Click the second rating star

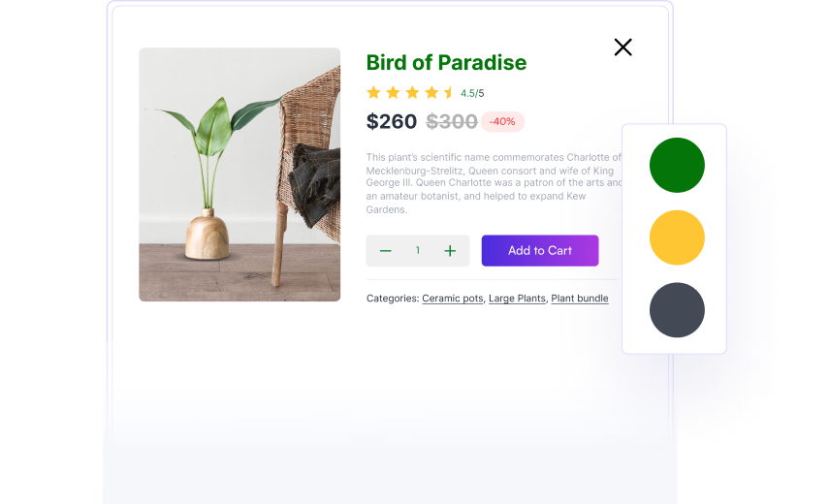(x=393, y=93)
